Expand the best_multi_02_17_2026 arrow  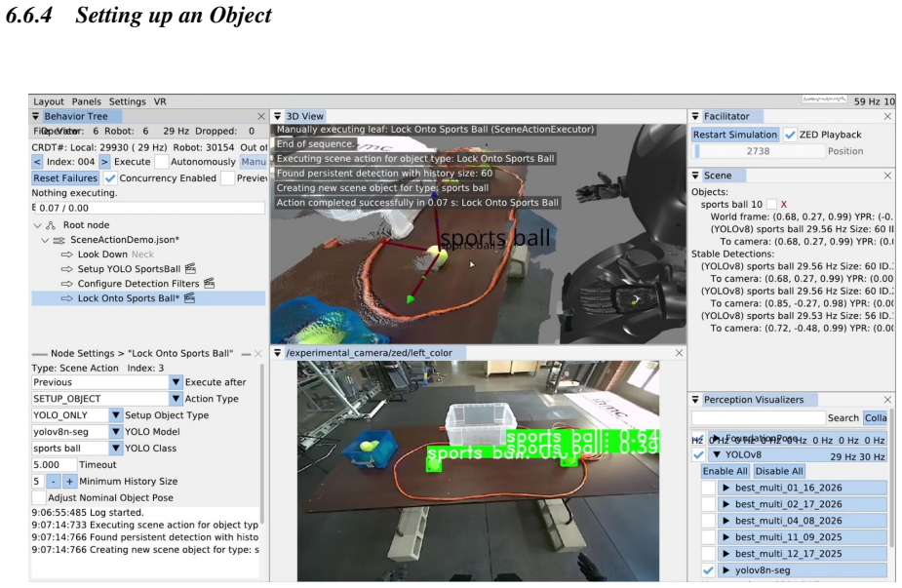(726, 504)
